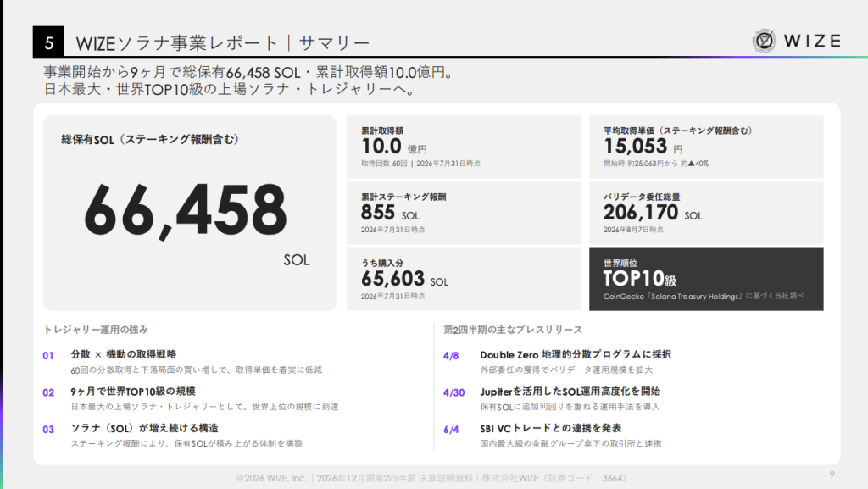Click the slide number 5 box
The image size is (868, 489).
point(48,42)
